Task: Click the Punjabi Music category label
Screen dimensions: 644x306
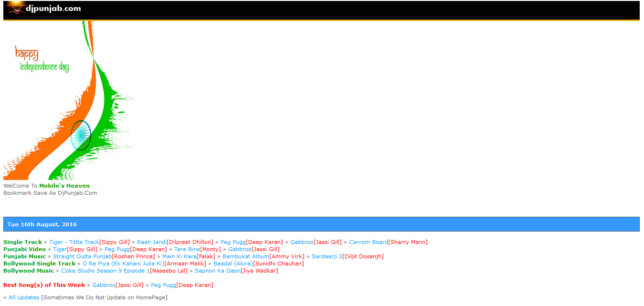Action: click(x=24, y=256)
